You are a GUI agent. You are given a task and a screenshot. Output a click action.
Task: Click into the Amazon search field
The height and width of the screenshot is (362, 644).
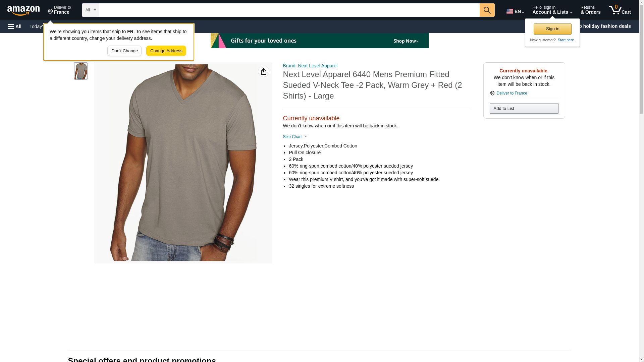[x=289, y=10]
